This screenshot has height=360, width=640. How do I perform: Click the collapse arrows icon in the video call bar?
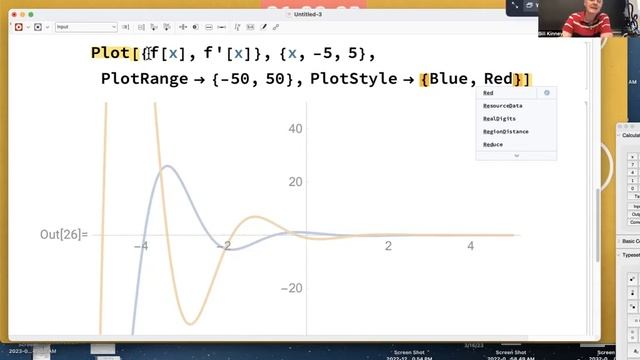click(x=515, y=5)
